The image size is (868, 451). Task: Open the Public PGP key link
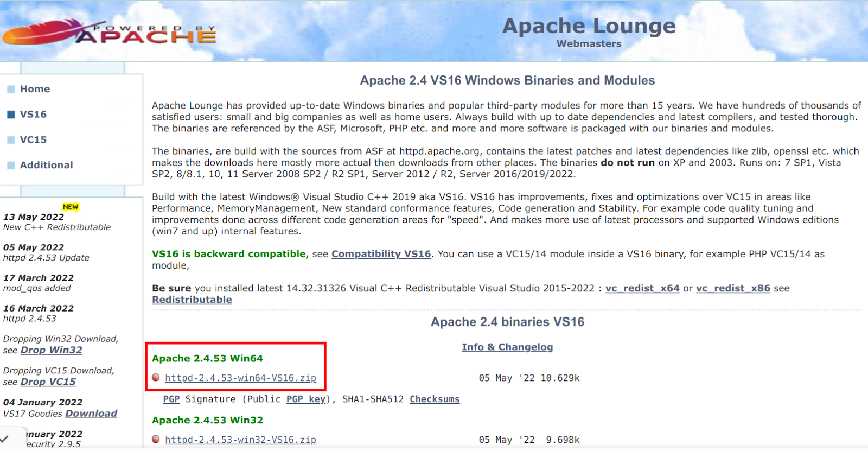coord(306,399)
